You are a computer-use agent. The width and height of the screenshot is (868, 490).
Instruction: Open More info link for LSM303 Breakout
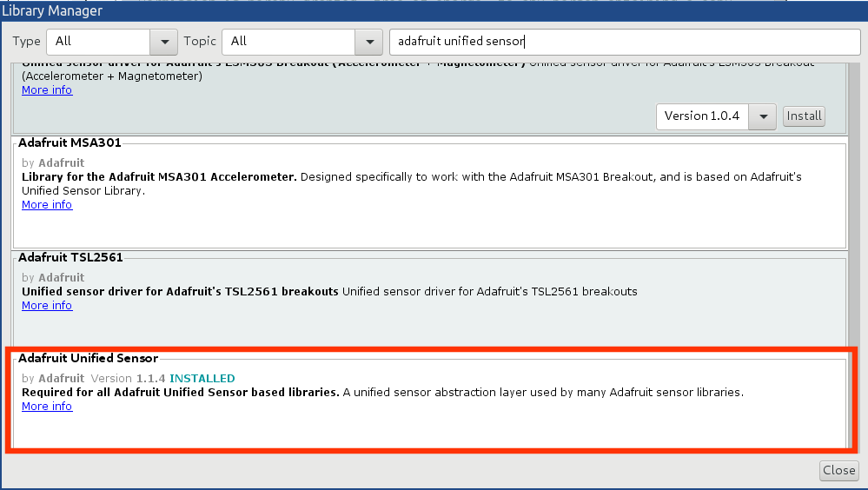click(47, 90)
